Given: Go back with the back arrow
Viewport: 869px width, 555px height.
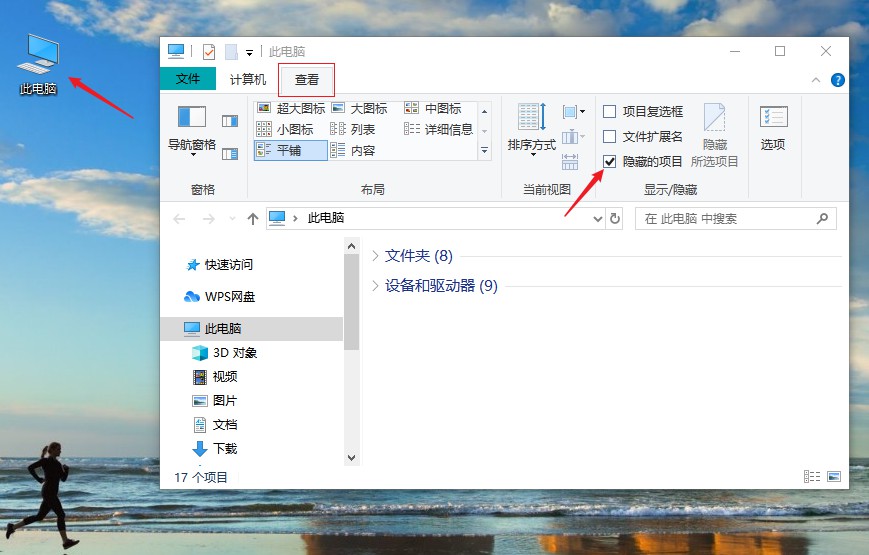Looking at the screenshot, I should pos(179,219).
